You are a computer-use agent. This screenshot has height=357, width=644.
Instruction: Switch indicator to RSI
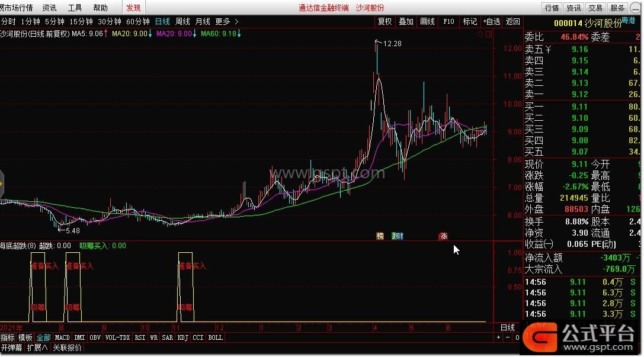(140, 337)
